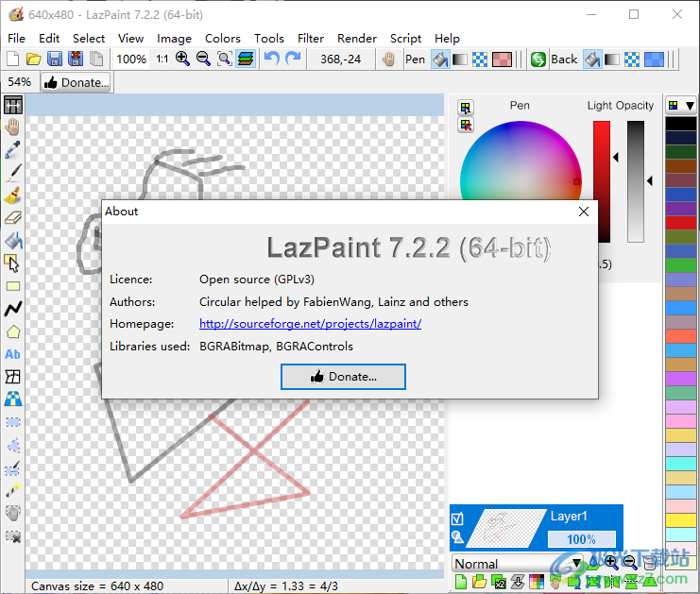Click the Opacity slider arrow
Screen dimensions: 700x594
[x=650, y=180]
